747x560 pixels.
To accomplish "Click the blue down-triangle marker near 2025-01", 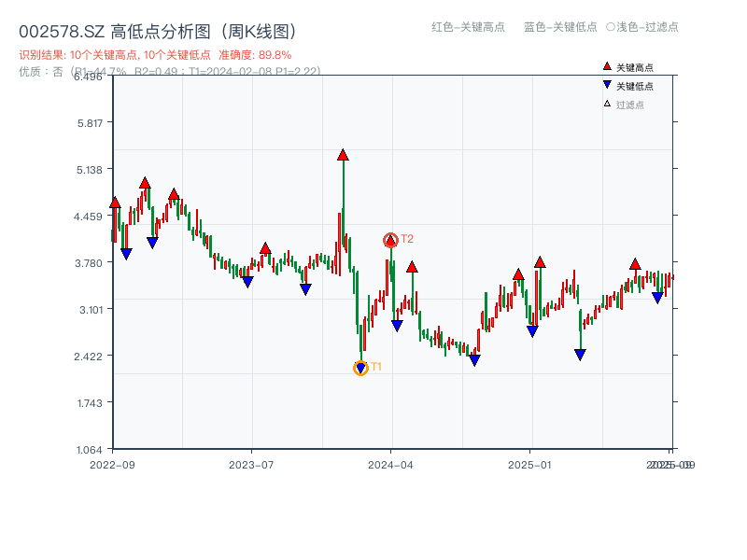I will [532, 329].
